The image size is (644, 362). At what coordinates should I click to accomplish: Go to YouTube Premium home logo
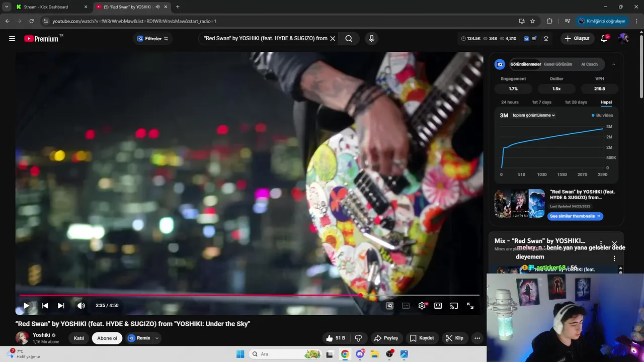(x=41, y=39)
